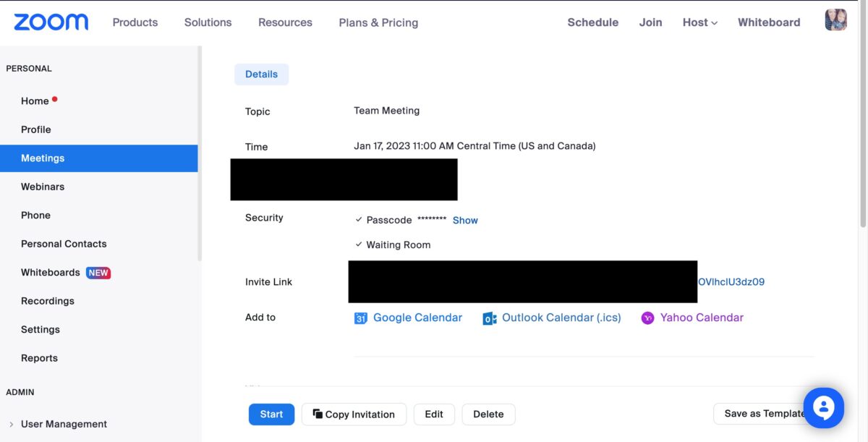Click Join in the top navigation
The image size is (868, 442).
(x=651, y=22)
